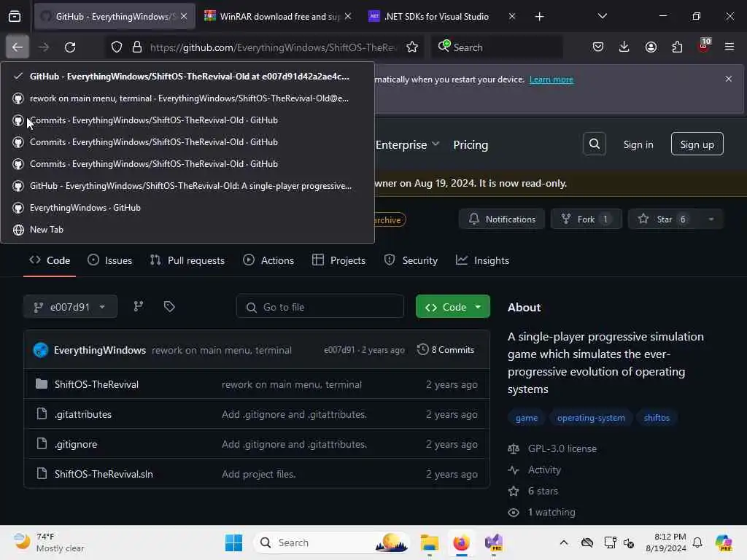Open the ShiftOS-TheRevival folder
The height and width of the screenshot is (560, 747).
[96, 384]
